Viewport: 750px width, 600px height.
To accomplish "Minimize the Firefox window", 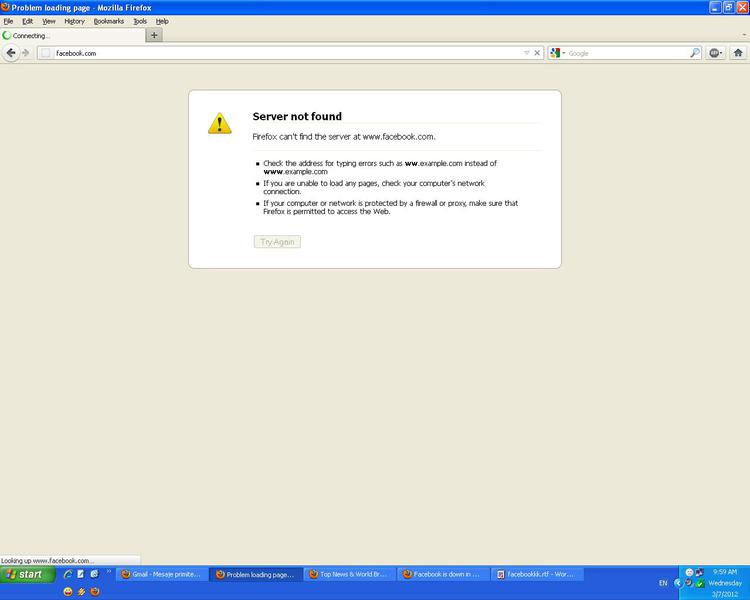I will (x=715, y=7).
